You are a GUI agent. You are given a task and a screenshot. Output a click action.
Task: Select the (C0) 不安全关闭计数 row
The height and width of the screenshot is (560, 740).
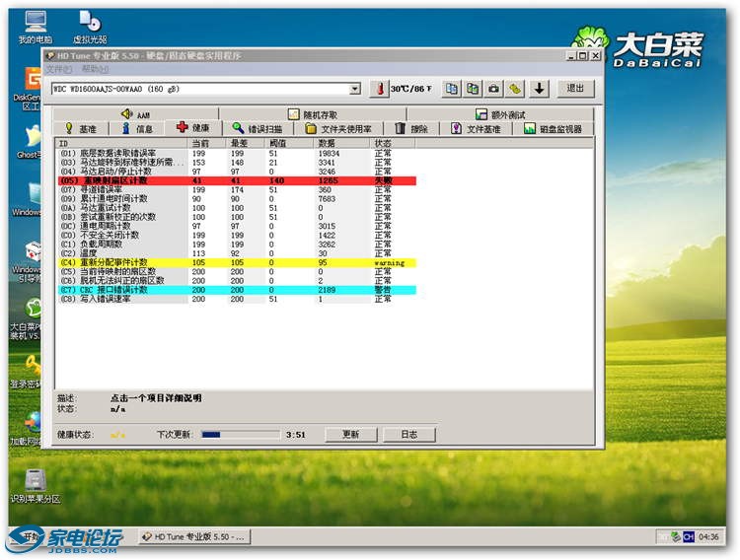pyautogui.click(x=237, y=235)
